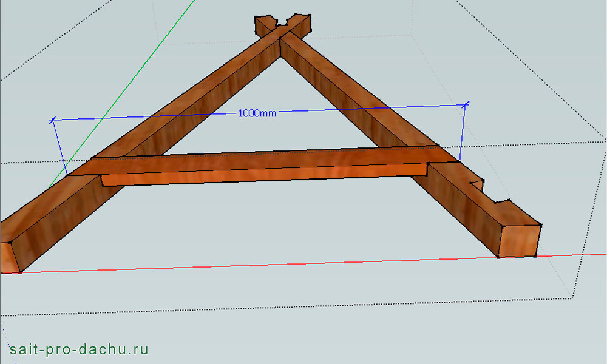Screen dimensions: 607x364
Task: Click the 1000mm dimension label
Action: click(x=257, y=113)
